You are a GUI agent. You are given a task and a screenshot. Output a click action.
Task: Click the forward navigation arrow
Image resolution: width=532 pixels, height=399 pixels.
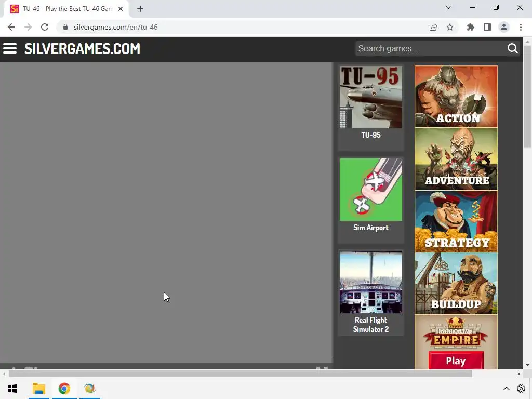28,27
